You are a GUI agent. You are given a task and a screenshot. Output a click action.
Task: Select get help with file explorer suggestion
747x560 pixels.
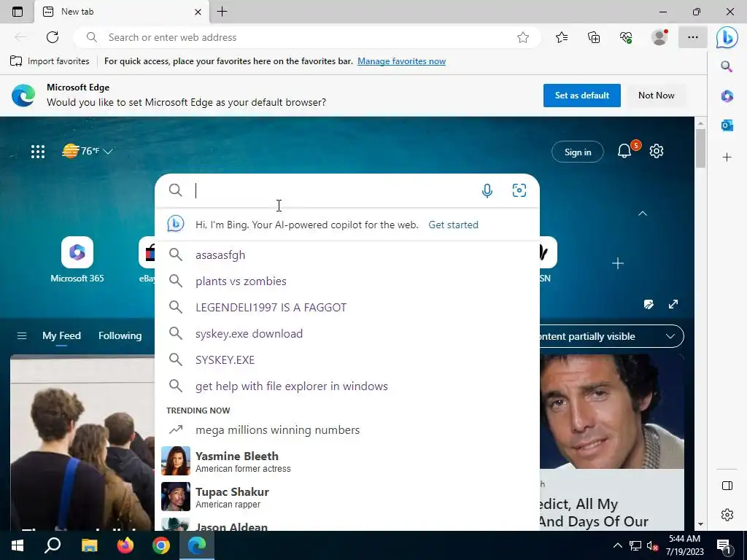(x=347, y=386)
